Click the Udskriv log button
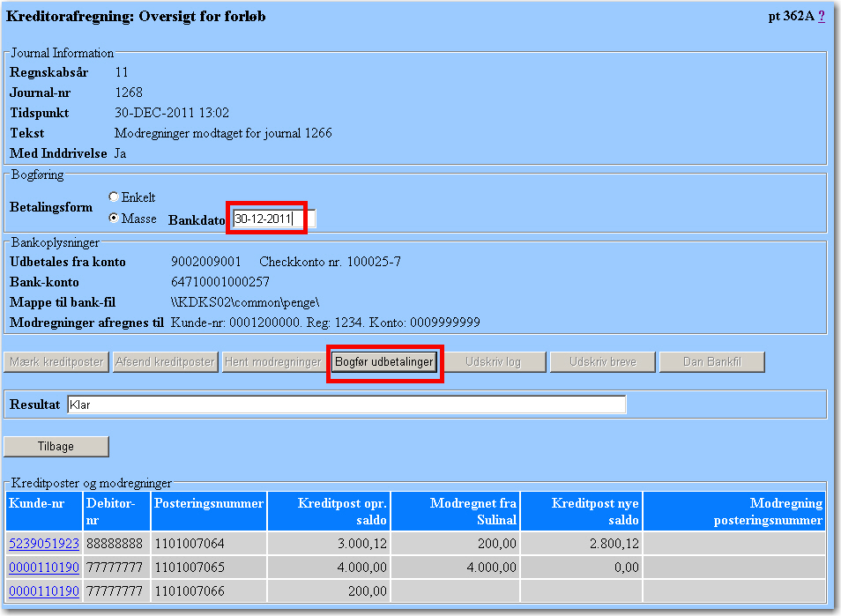 [493, 362]
